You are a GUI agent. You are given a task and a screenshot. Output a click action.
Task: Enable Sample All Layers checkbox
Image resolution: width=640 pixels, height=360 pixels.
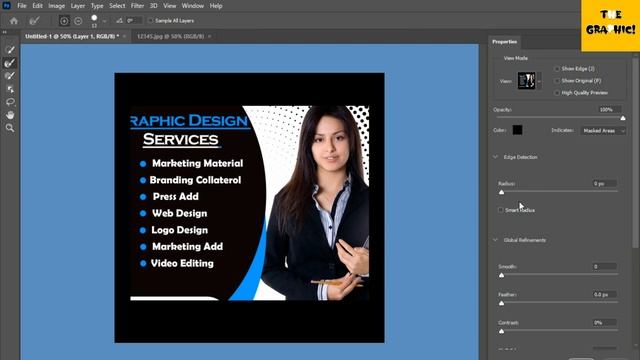pyautogui.click(x=151, y=20)
